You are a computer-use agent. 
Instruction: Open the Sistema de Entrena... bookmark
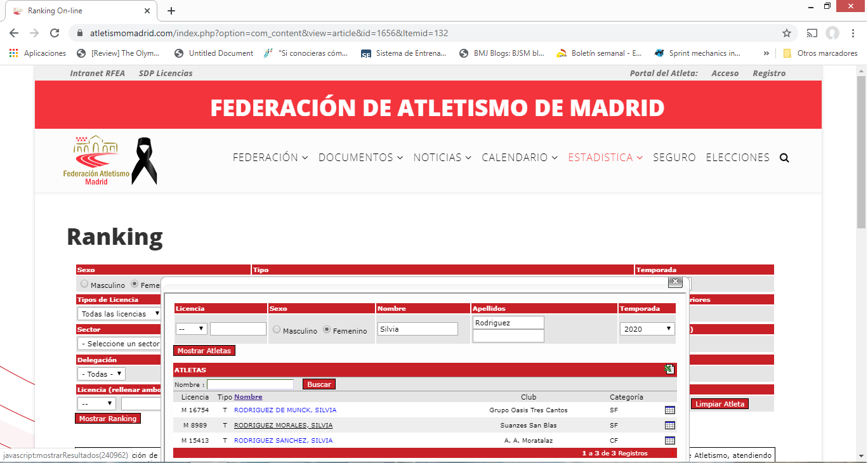coord(404,53)
